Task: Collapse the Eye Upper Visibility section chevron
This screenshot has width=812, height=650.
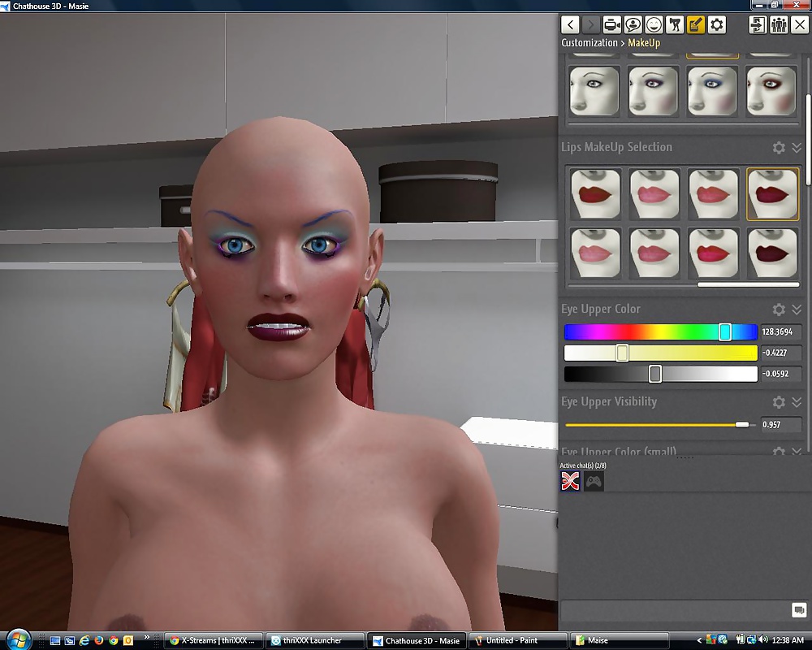Action: click(x=797, y=402)
